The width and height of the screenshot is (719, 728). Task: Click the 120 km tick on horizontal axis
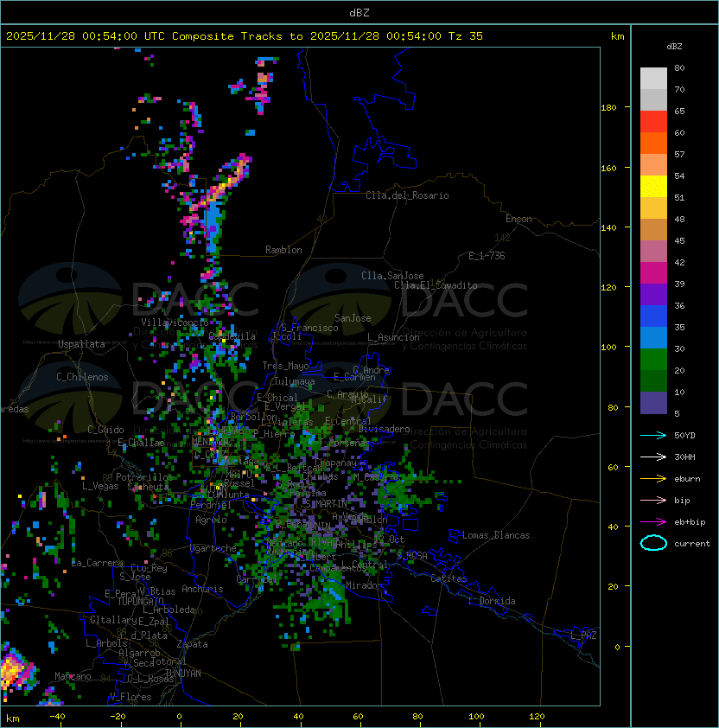point(537,717)
